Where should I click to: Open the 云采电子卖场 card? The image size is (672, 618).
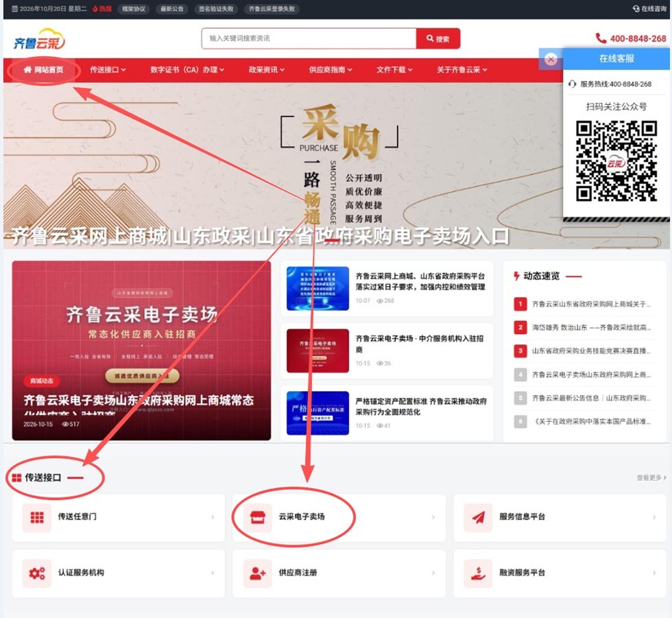pyautogui.click(x=339, y=517)
